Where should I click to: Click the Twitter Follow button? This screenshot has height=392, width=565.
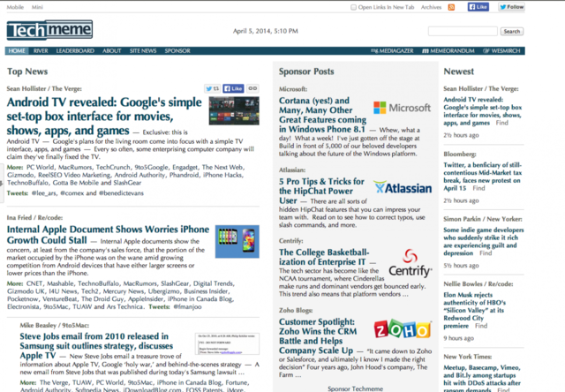511,7
